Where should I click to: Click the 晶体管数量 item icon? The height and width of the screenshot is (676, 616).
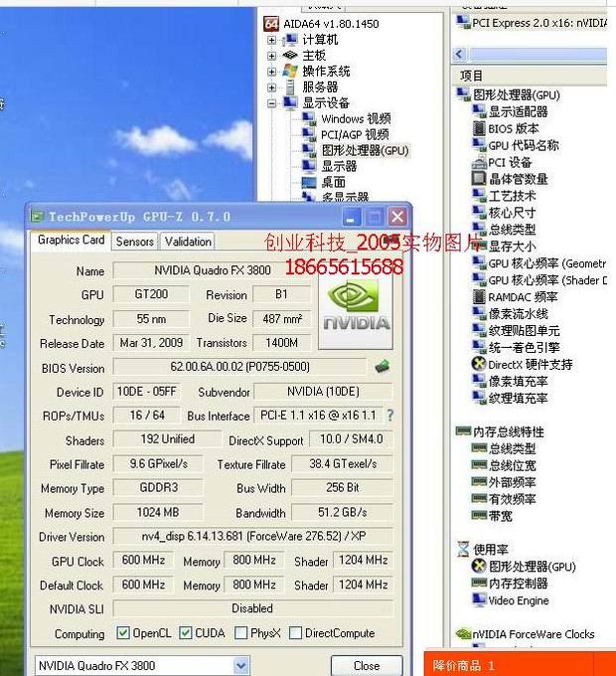(x=479, y=179)
